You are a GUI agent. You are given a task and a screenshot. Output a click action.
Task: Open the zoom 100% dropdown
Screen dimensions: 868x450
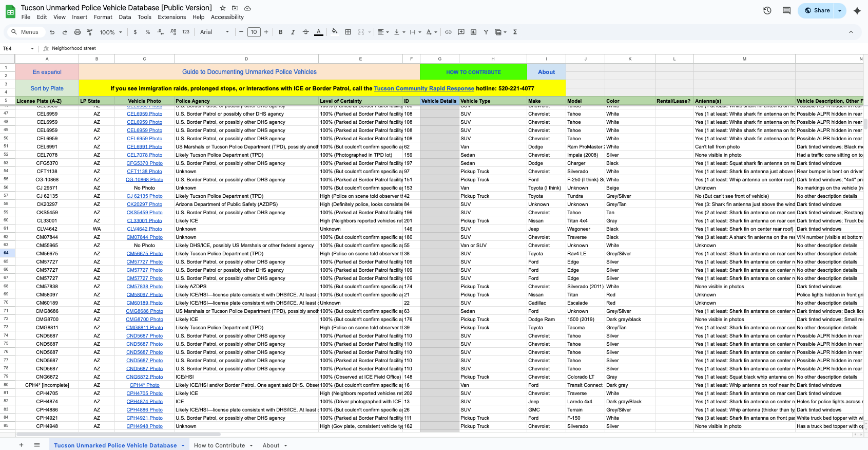(111, 32)
